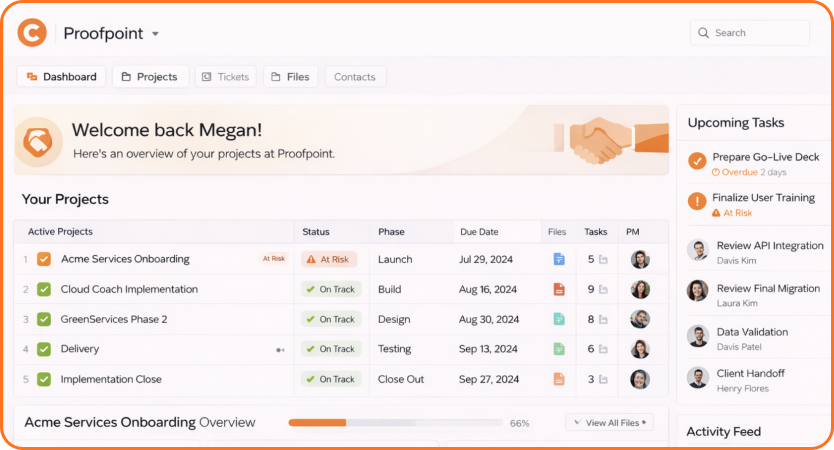The height and width of the screenshot is (450, 834).
Task: Toggle the GreenServices Phase 2 checkbox
Action: click(x=44, y=319)
